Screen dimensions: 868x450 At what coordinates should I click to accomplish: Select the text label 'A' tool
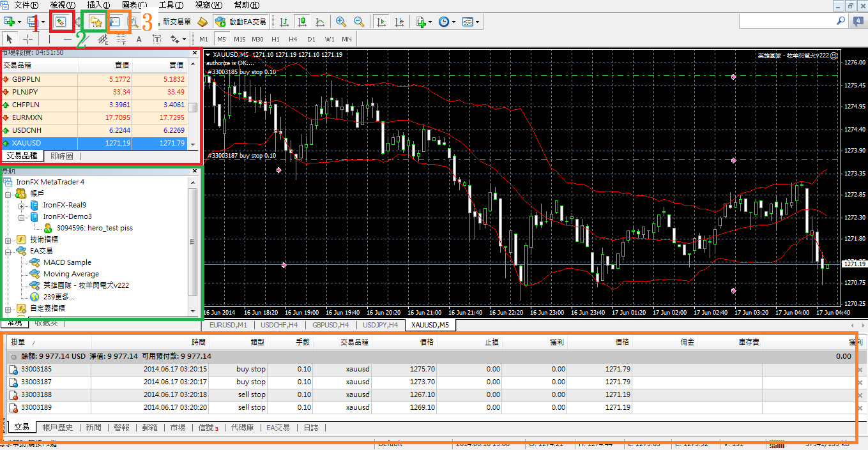point(139,39)
